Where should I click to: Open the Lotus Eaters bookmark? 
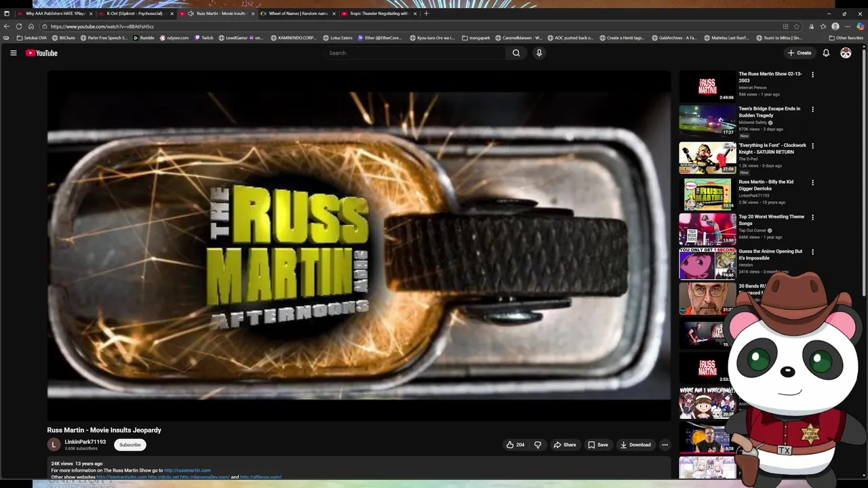(x=338, y=38)
